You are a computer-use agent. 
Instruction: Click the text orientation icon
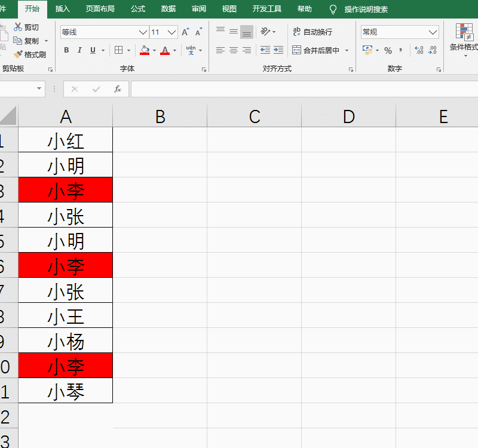[x=265, y=32]
